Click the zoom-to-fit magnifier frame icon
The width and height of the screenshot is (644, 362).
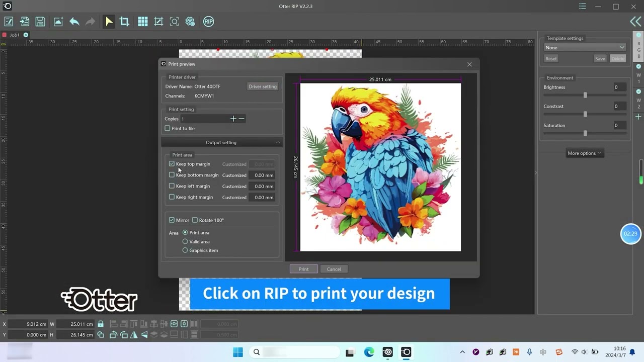[x=174, y=22]
